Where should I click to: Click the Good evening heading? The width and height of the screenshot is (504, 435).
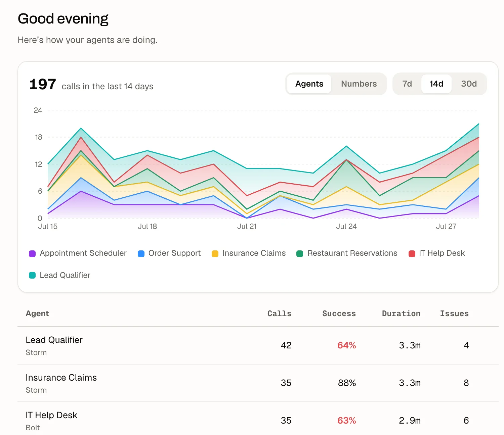tap(63, 19)
